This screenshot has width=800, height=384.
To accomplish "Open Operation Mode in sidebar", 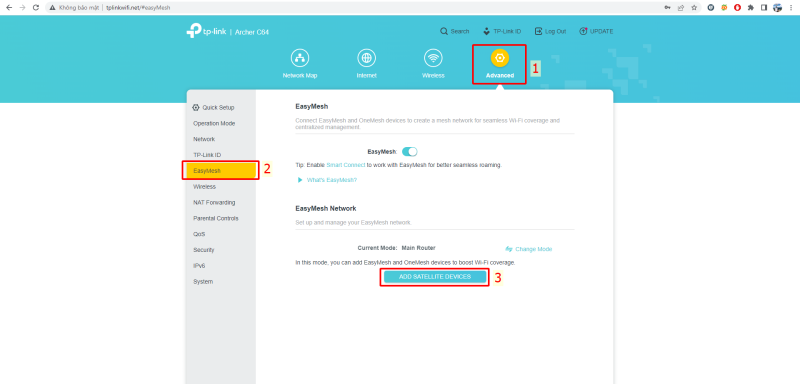I will [x=214, y=123].
